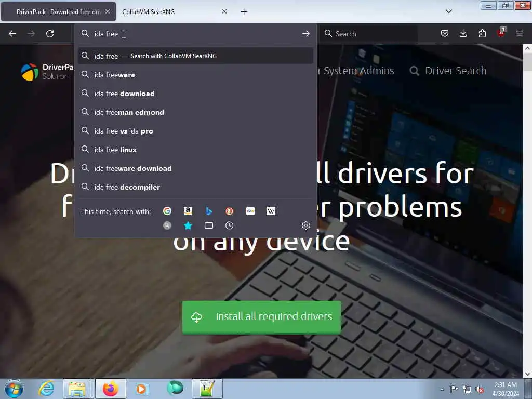Click the address bar containing 'ida free'
This screenshot has height=399, width=532.
(x=195, y=34)
